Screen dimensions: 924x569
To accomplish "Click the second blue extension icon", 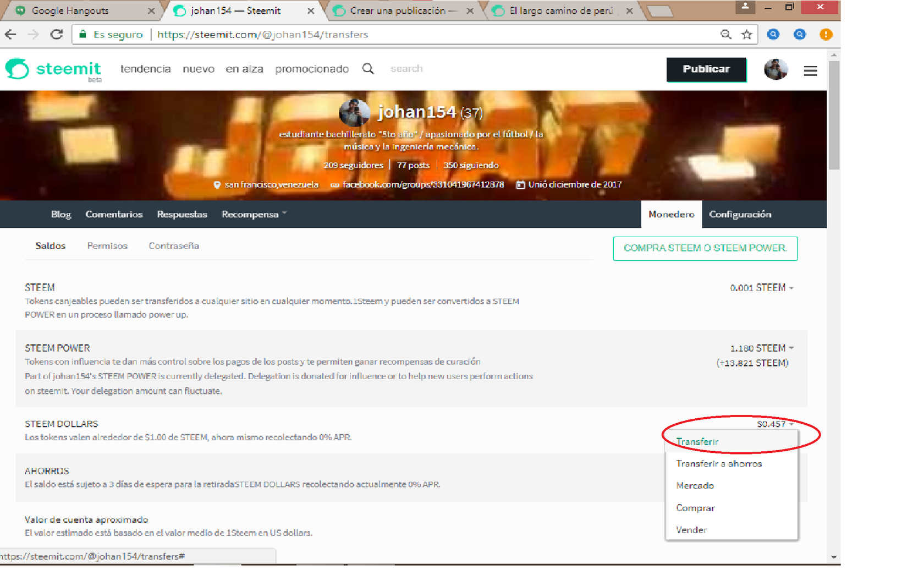I will click(x=800, y=35).
